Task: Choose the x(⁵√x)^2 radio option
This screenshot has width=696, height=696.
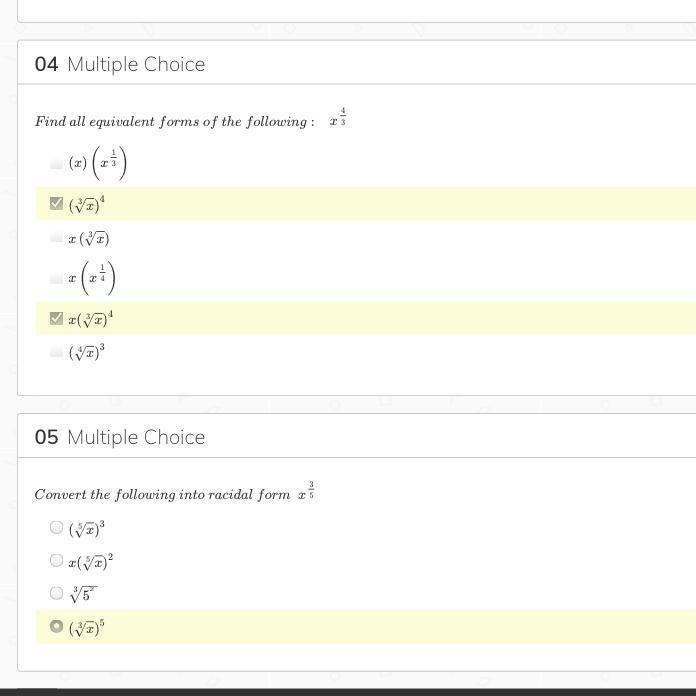Action: [56, 560]
